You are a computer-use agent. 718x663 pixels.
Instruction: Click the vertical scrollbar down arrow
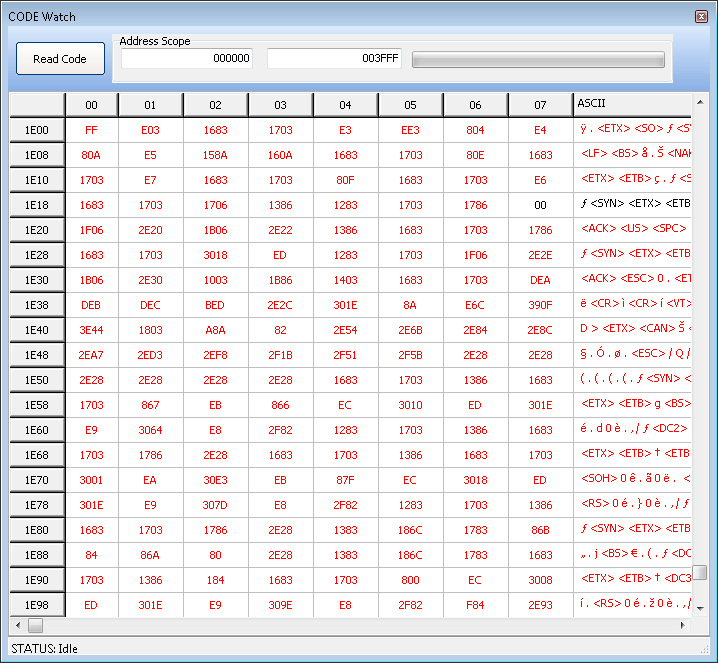click(x=700, y=608)
